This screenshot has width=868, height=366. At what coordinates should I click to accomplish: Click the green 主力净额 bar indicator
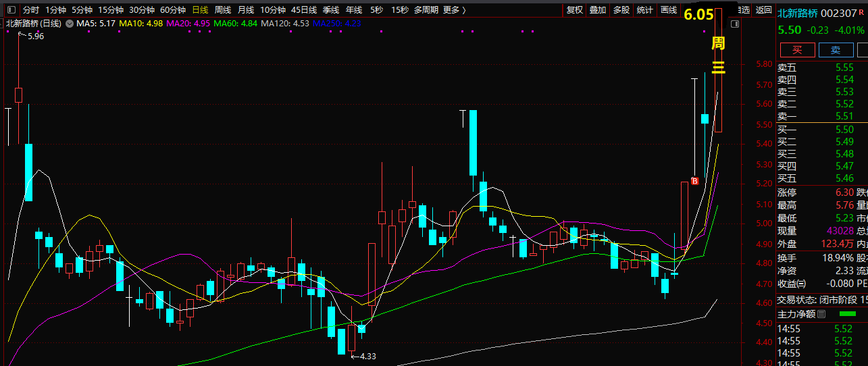point(846,314)
